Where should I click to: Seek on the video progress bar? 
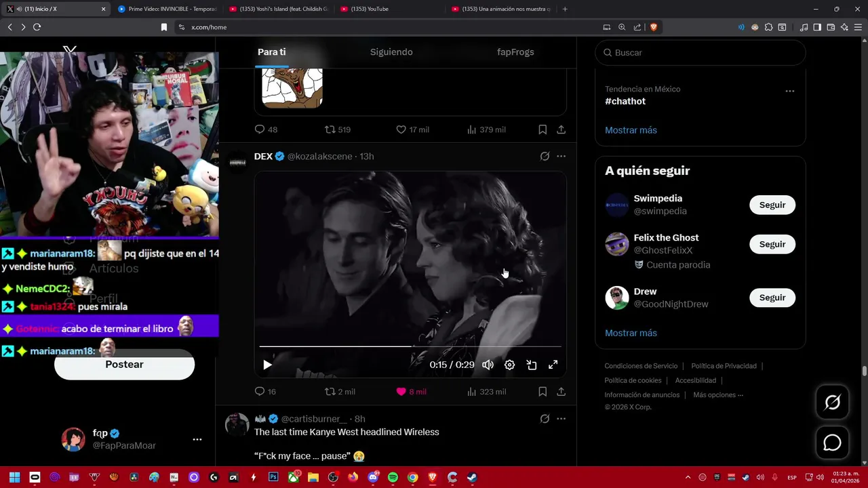[410, 346]
